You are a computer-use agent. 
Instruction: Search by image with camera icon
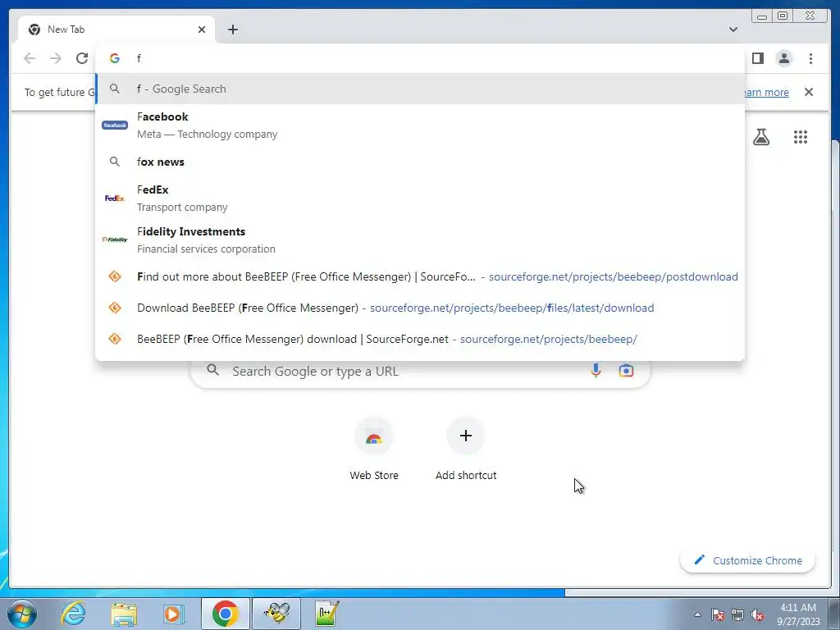tap(626, 370)
